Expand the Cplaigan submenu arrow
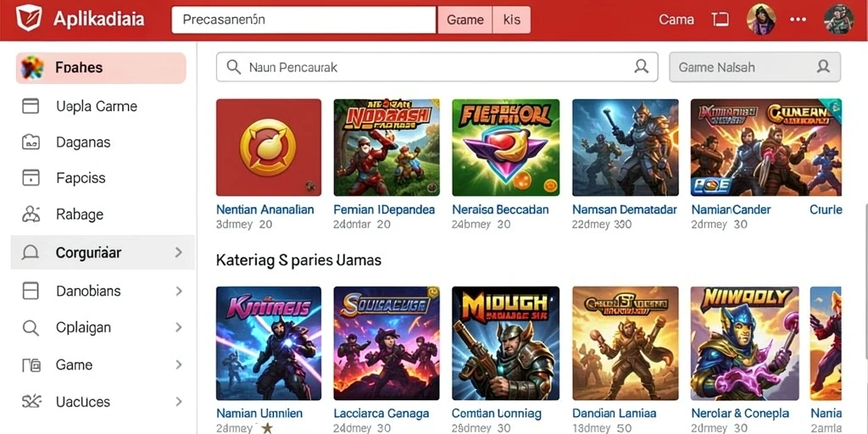The height and width of the screenshot is (434, 868). click(x=178, y=327)
